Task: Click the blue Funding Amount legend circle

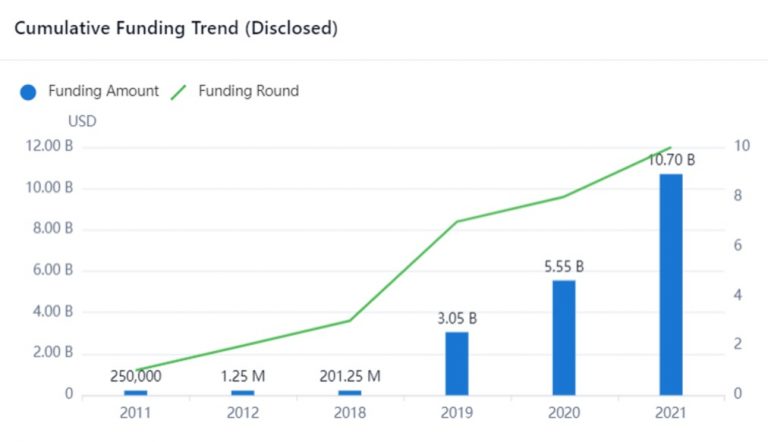Action: point(28,92)
